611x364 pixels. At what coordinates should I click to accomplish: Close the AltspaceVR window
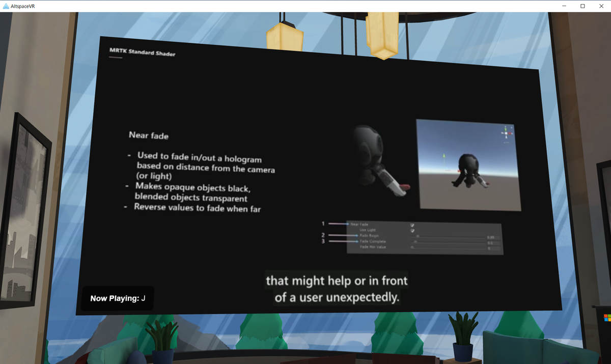(601, 6)
